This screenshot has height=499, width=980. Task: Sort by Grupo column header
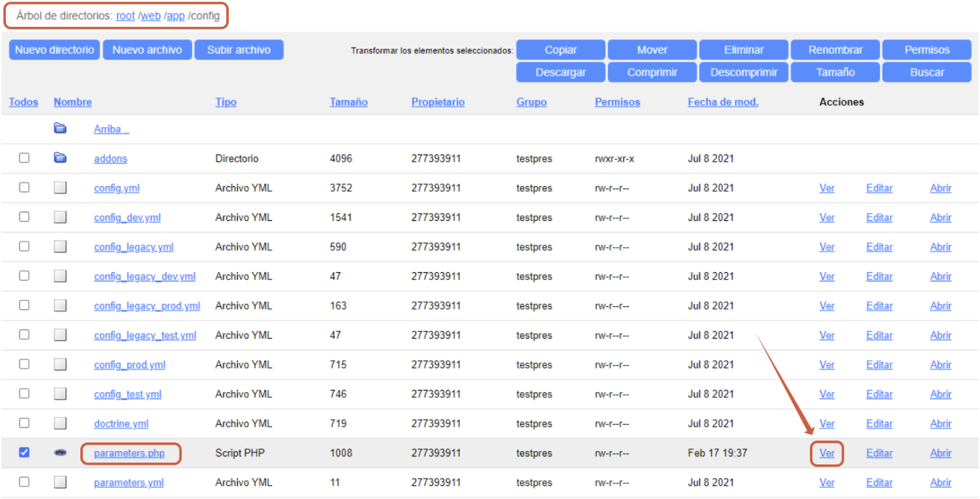[x=532, y=102]
